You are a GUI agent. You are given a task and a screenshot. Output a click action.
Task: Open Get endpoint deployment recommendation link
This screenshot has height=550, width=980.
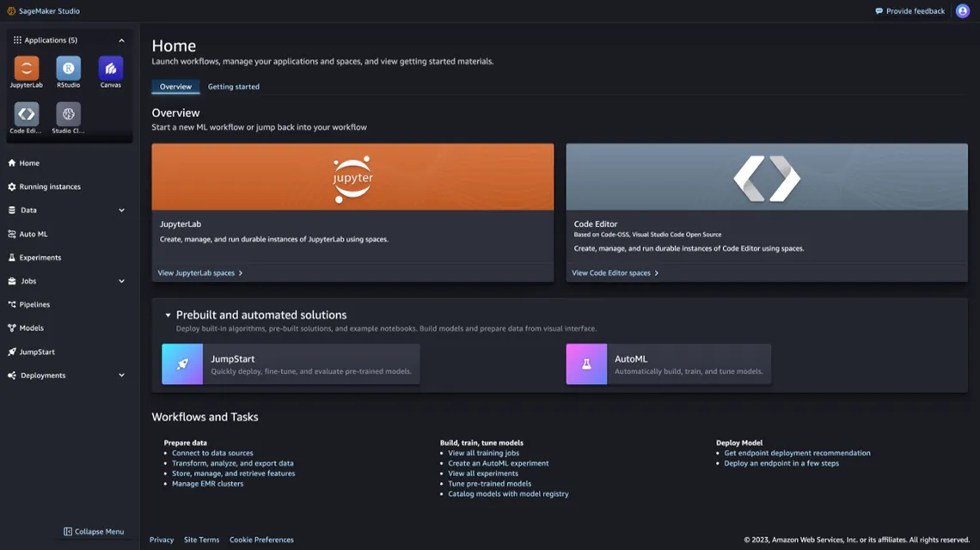coord(797,453)
